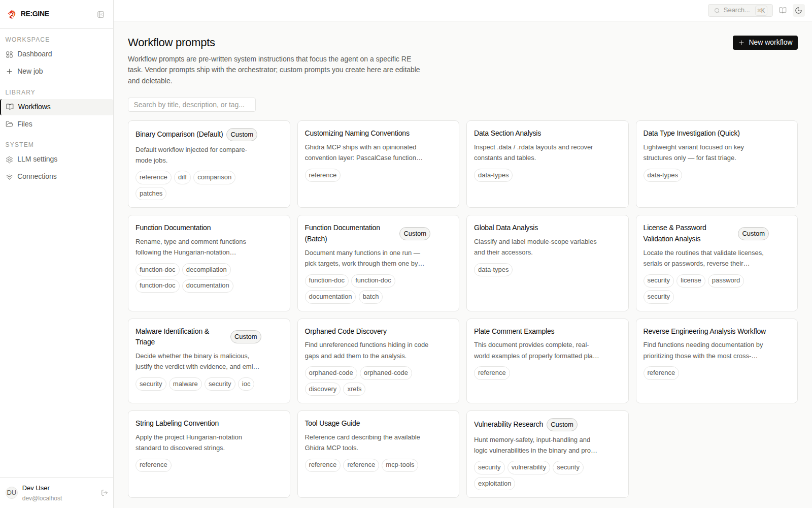Click Custom badge on Vulnerability Research card
The height and width of the screenshot is (508, 812).
click(562, 425)
